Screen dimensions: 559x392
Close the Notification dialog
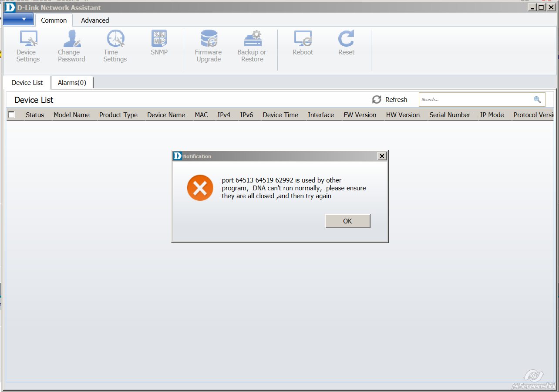(382, 156)
